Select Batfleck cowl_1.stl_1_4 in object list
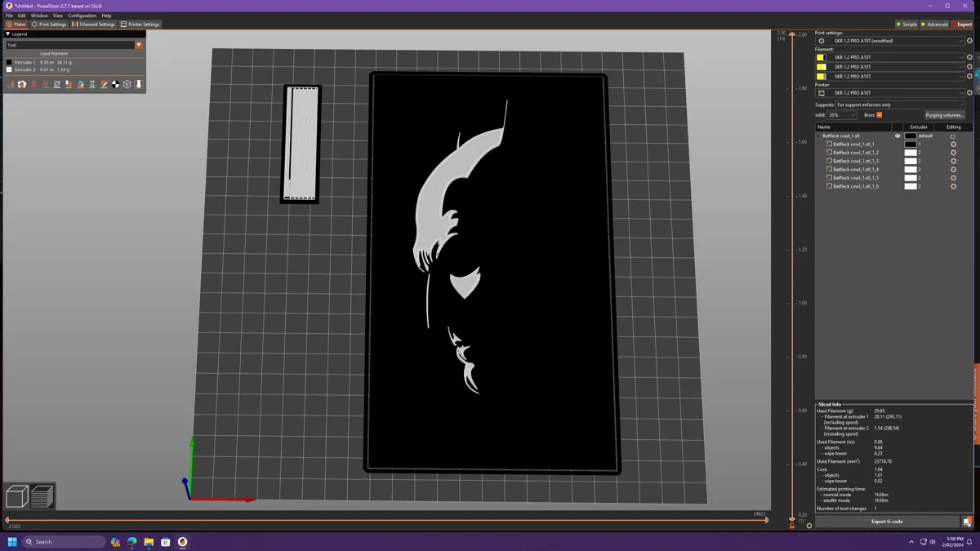Image resolution: width=980 pixels, height=551 pixels. pyautogui.click(x=856, y=170)
